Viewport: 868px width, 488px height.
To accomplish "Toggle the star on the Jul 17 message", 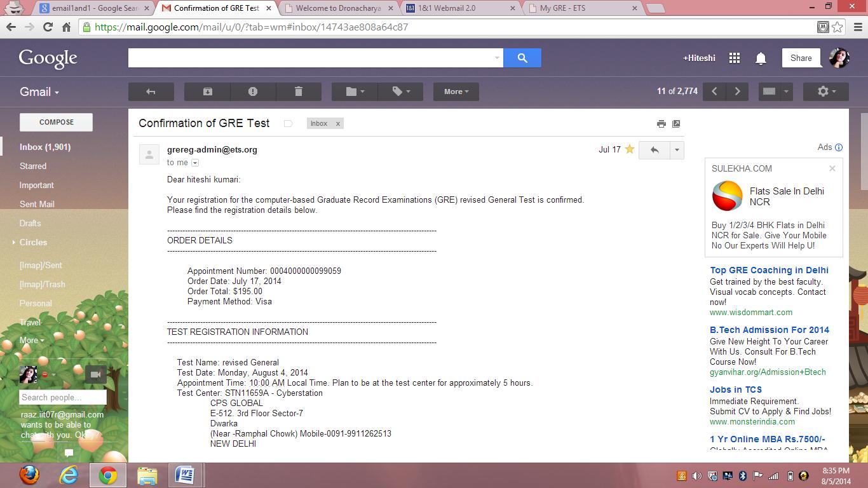I will (x=630, y=149).
